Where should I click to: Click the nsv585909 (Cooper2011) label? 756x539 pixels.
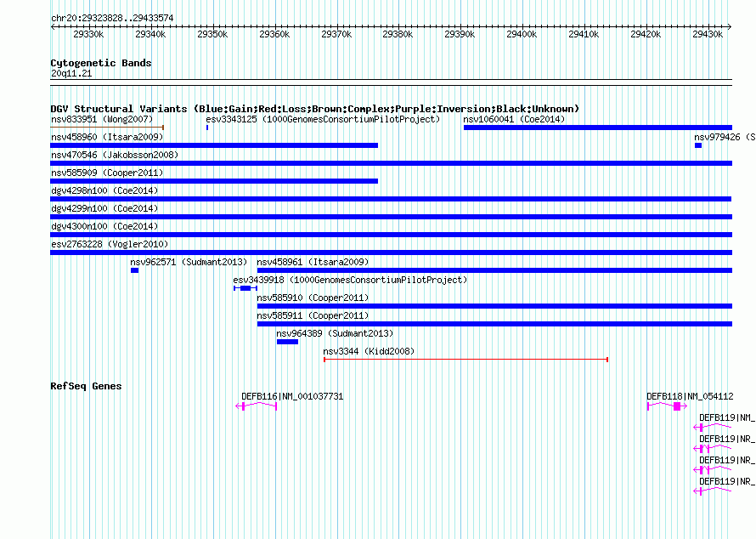click(x=107, y=173)
